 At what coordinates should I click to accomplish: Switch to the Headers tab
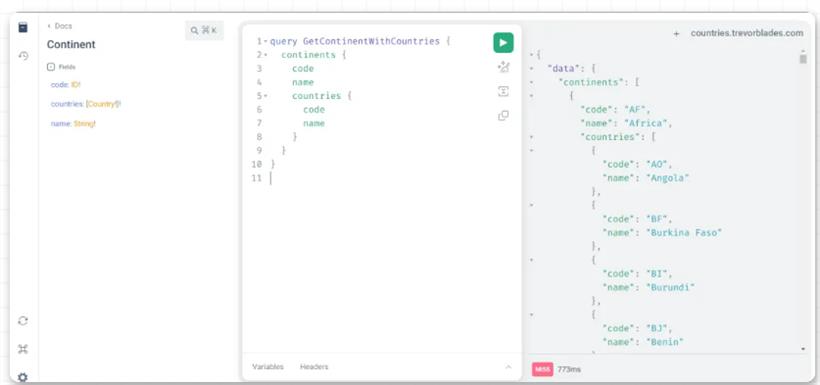(314, 367)
